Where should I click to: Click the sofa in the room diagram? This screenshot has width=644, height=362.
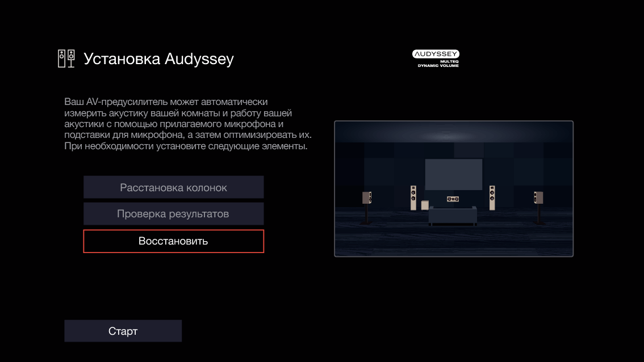(453, 216)
